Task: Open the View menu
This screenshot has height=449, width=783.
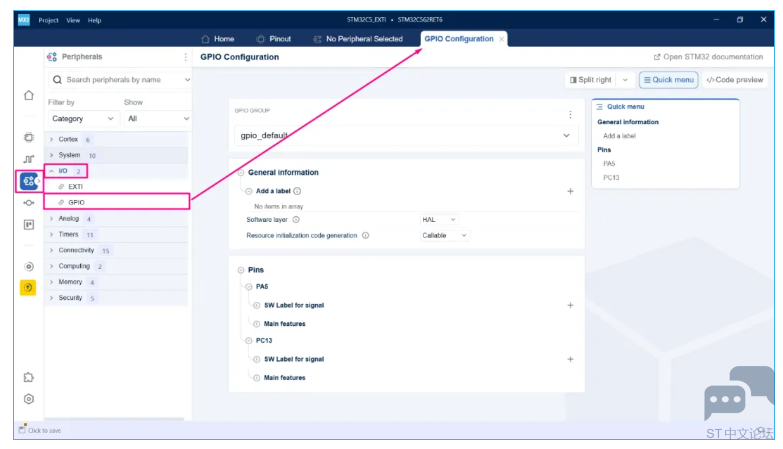Action: click(73, 20)
